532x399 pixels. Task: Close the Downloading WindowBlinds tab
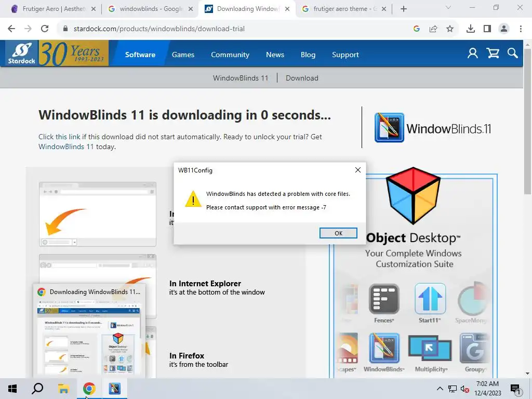[287, 9]
